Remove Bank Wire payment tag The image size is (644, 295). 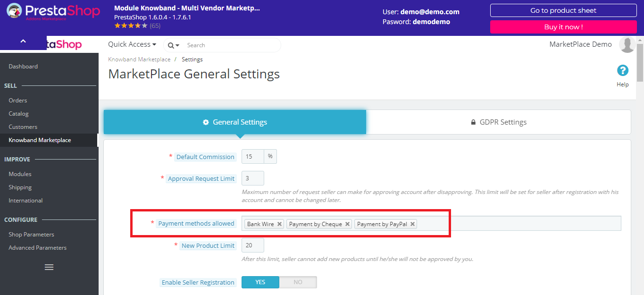(x=279, y=224)
